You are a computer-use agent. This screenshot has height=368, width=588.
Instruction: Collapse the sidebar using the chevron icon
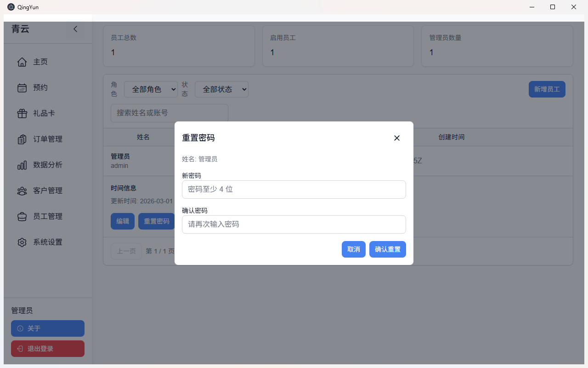click(x=75, y=29)
